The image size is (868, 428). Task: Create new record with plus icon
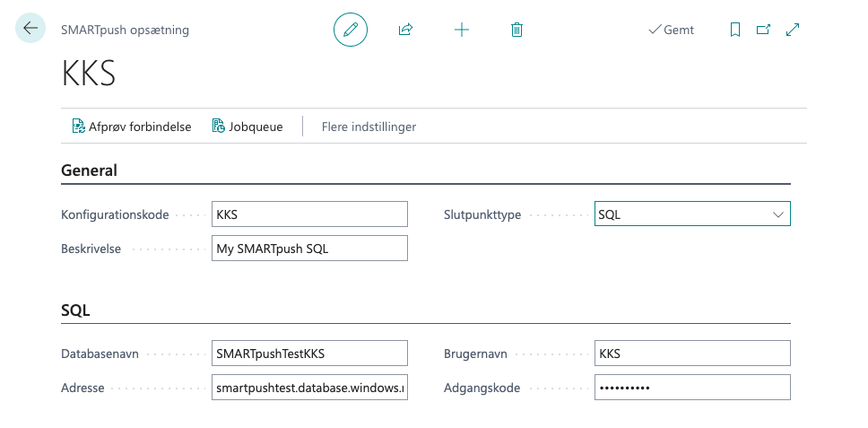(x=462, y=30)
